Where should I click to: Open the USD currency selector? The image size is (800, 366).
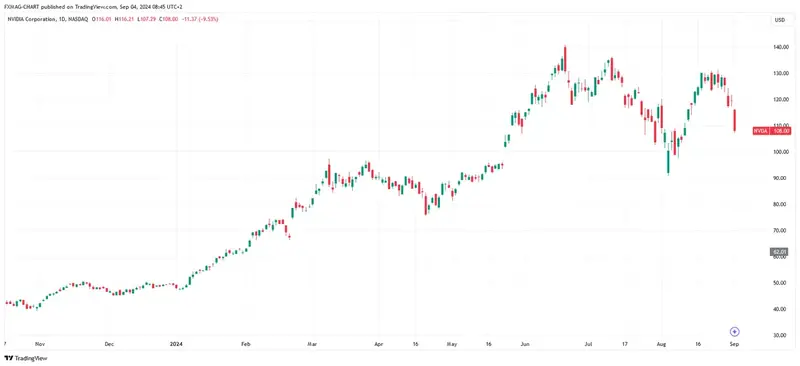pos(780,20)
